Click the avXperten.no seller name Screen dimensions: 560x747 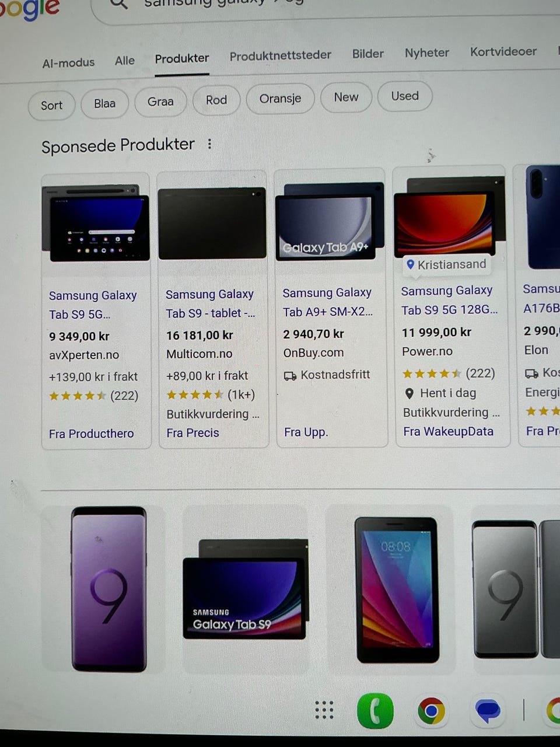[84, 355]
